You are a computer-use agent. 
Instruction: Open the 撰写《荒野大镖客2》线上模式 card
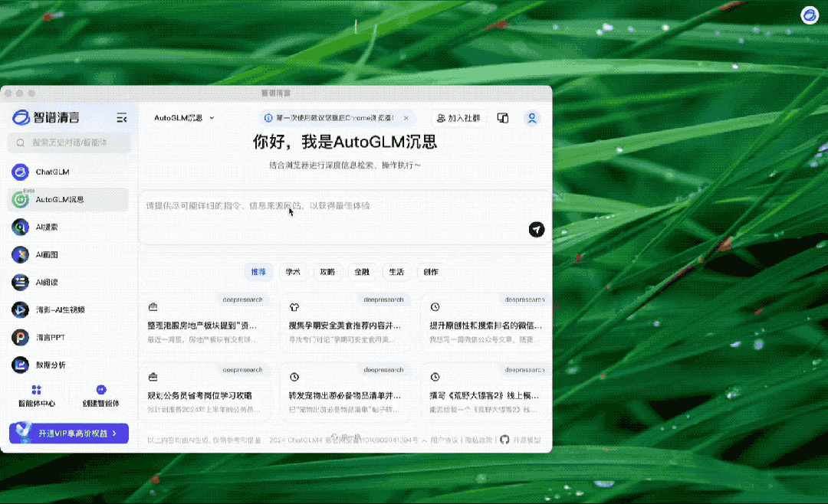click(486, 392)
